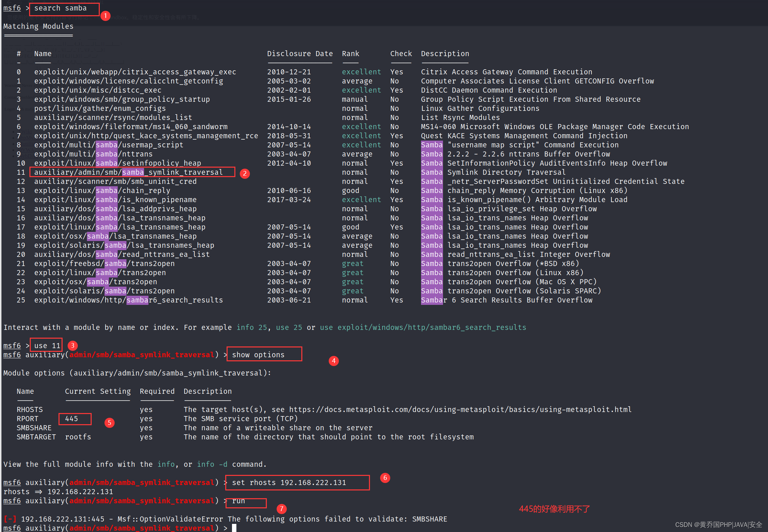Click exploit/multi/samba/nttrans module name

pyautogui.click(x=93, y=154)
